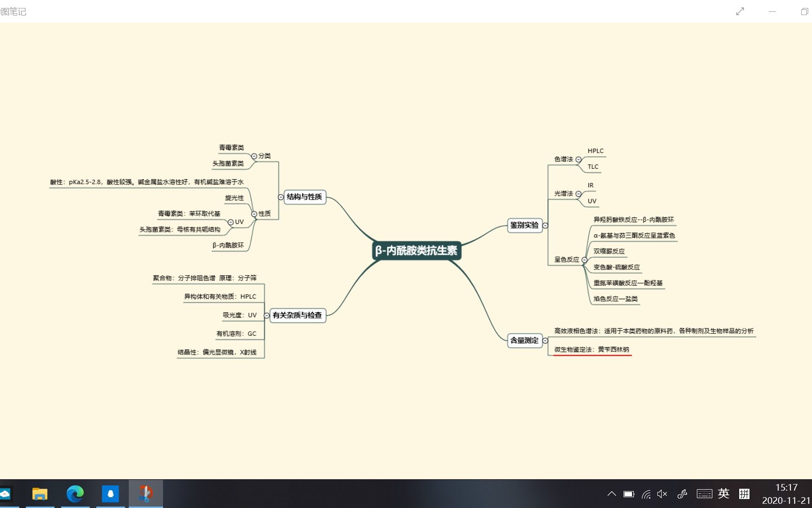Select the 有关杂质与检查 branch node
Screen dimensions: 812x508
click(x=297, y=315)
